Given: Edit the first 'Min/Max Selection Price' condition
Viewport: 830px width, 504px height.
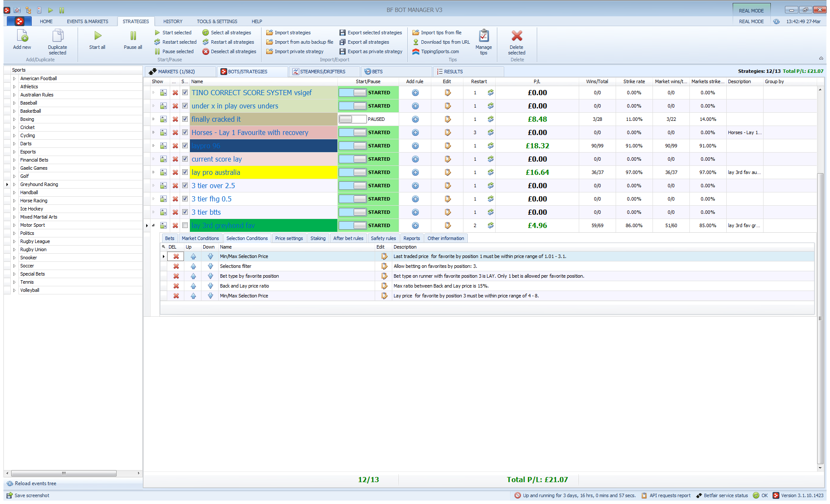Looking at the screenshot, I should pos(384,256).
